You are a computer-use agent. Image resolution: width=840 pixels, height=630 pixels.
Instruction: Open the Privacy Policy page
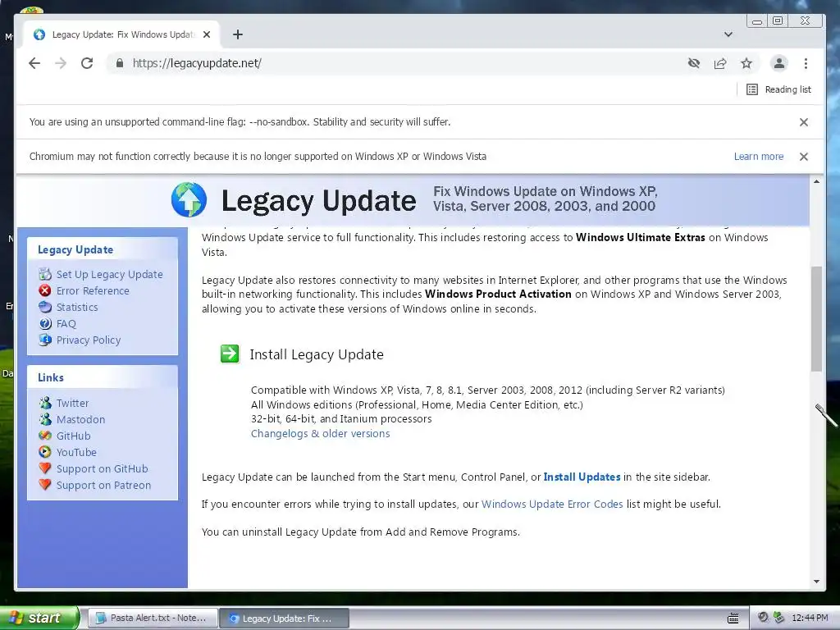(x=89, y=340)
